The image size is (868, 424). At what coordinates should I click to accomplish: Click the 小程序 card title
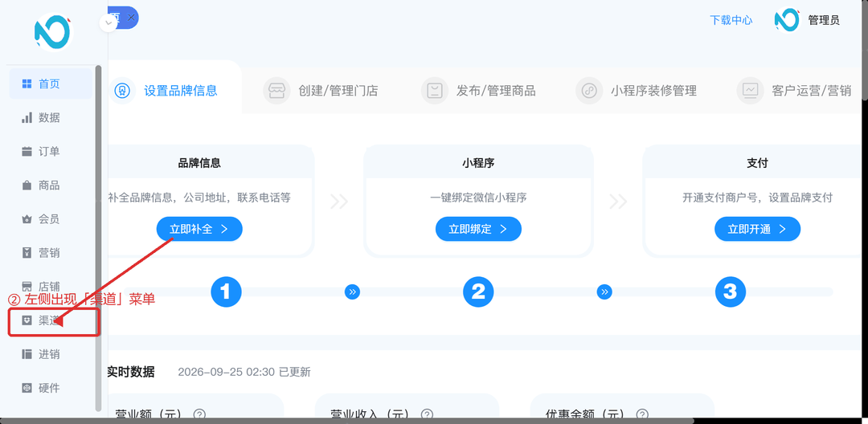point(478,163)
